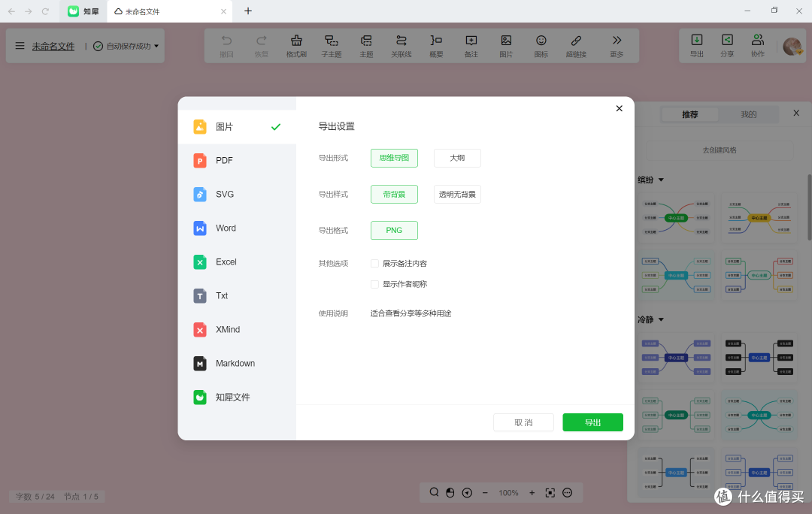The image size is (812, 514).
Task: Collapse the 缤纷 style group
Action: (x=661, y=180)
